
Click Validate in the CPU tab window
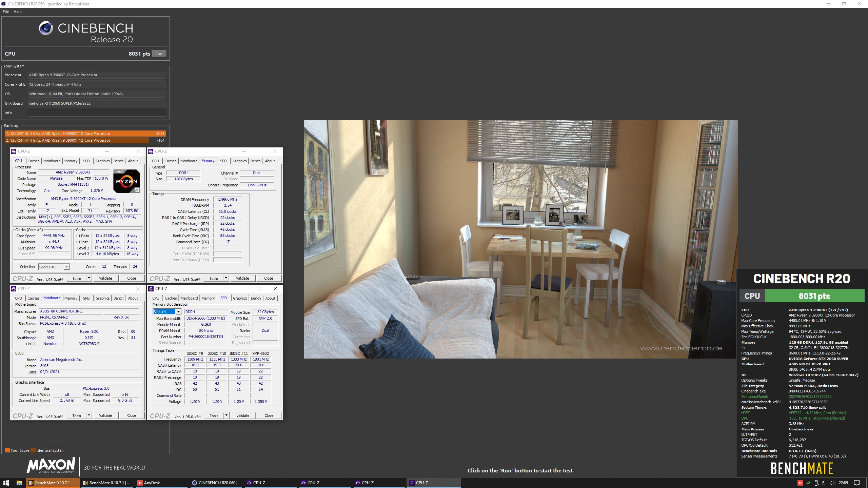(x=105, y=278)
